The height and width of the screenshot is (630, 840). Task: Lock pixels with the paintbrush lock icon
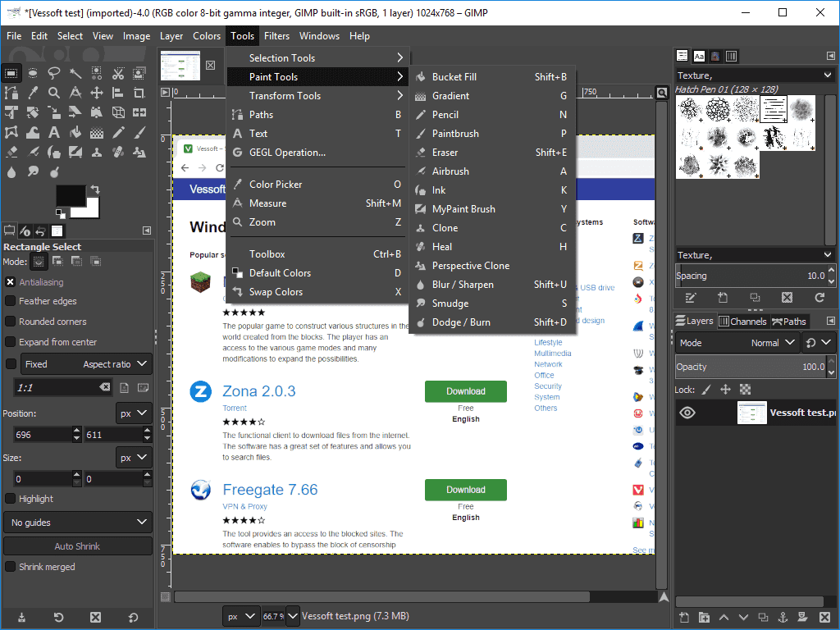(706, 390)
